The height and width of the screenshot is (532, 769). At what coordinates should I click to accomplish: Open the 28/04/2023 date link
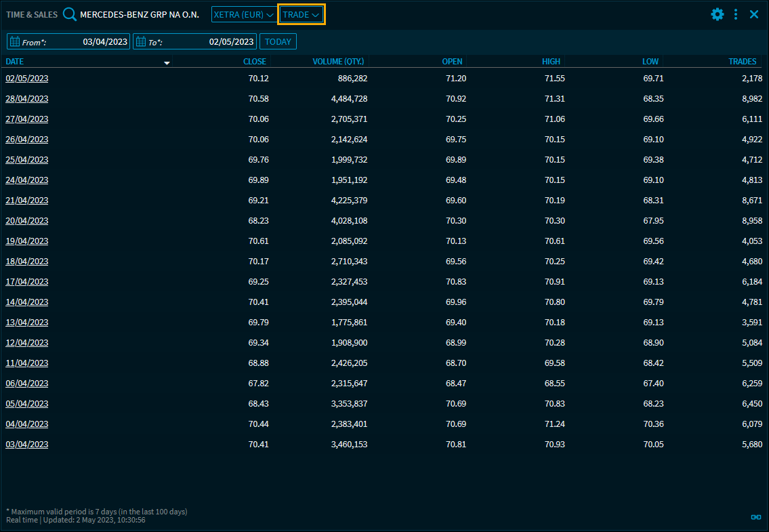pyautogui.click(x=27, y=99)
